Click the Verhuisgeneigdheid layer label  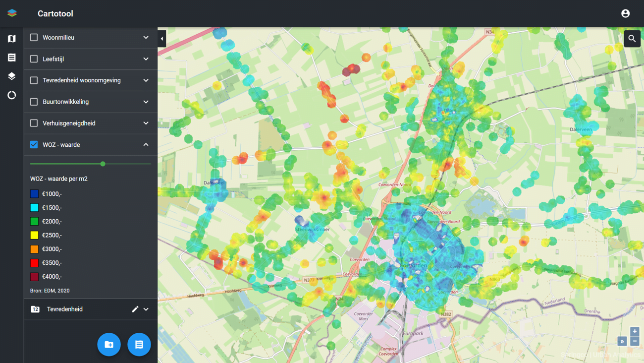coord(69,123)
